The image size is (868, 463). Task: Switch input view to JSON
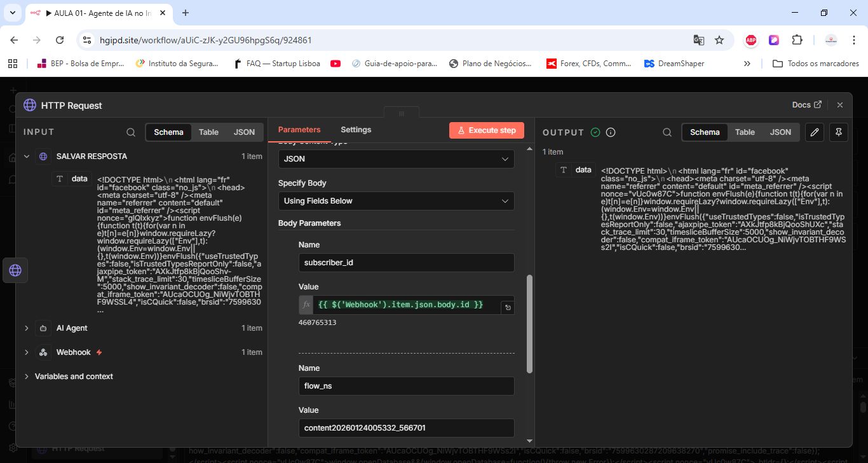[x=245, y=132]
